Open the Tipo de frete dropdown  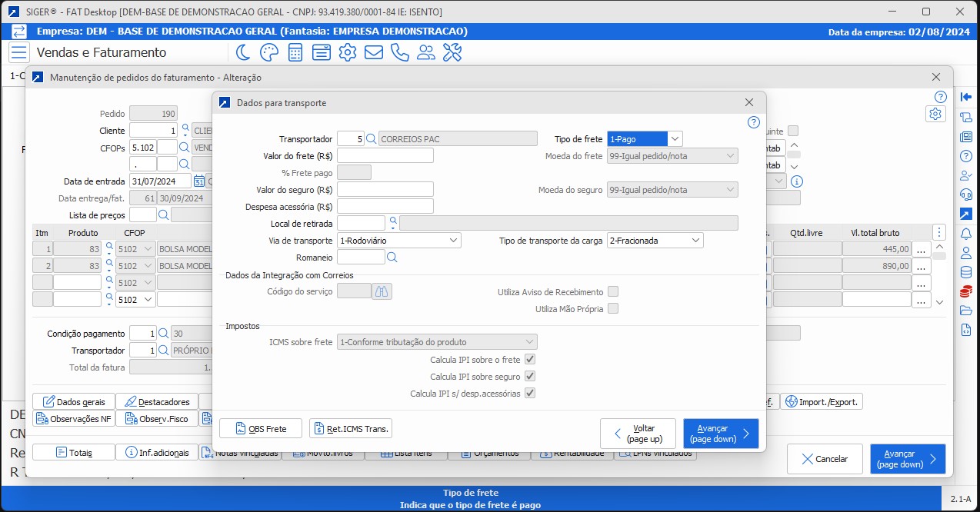tap(674, 138)
